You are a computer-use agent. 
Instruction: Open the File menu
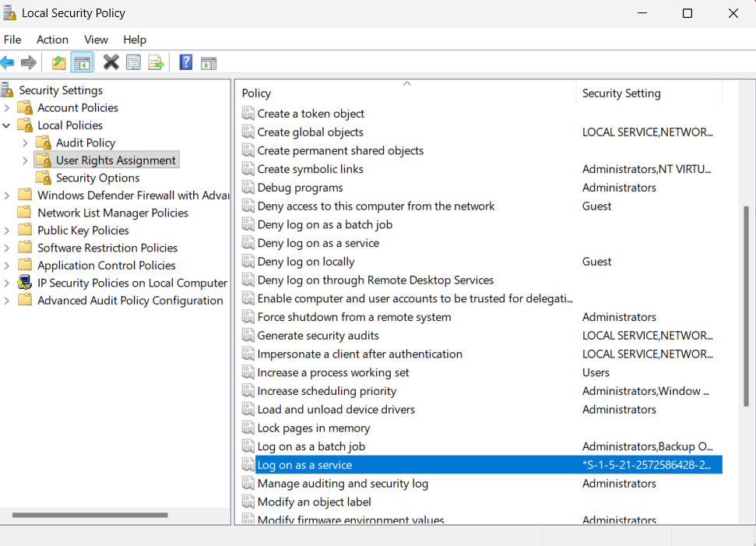tap(12, 40)
